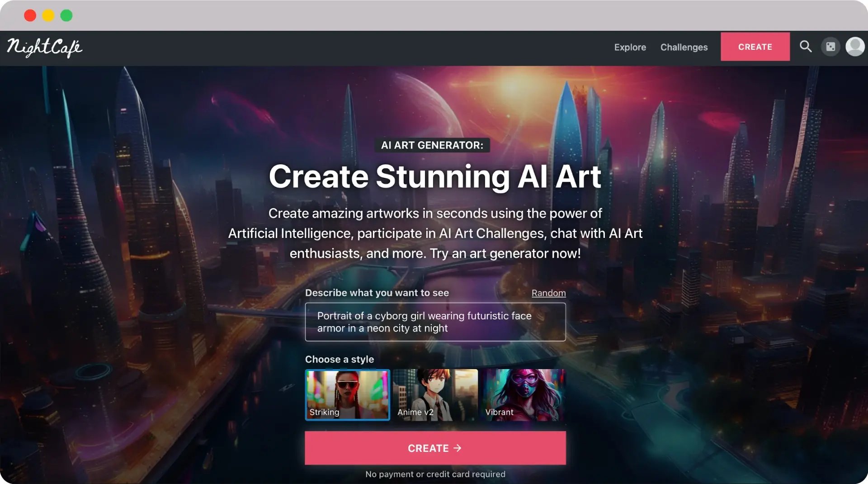Click the Create Stunning AI Art heading
Image resolution: width=868 pixels, height=484 pixels.
point(435,176)
